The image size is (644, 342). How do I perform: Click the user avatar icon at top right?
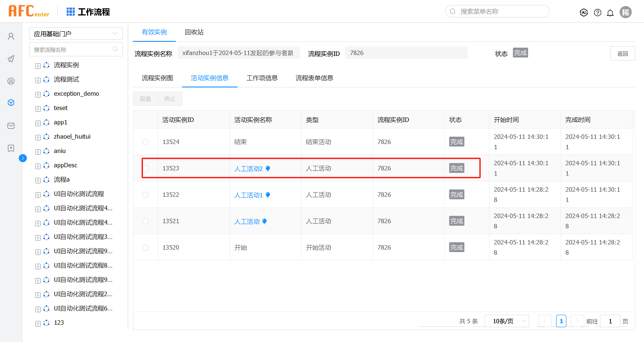(x=625, y=12)
